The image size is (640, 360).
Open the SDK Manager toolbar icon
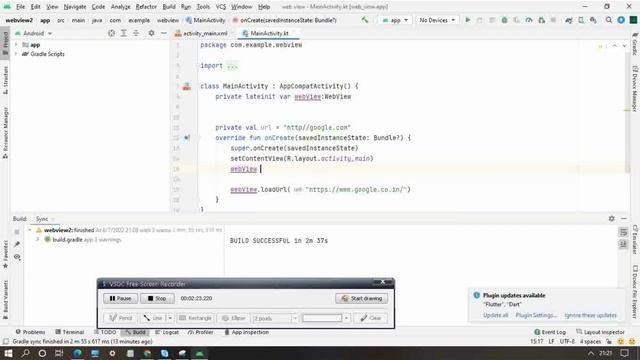coord(593,20)
